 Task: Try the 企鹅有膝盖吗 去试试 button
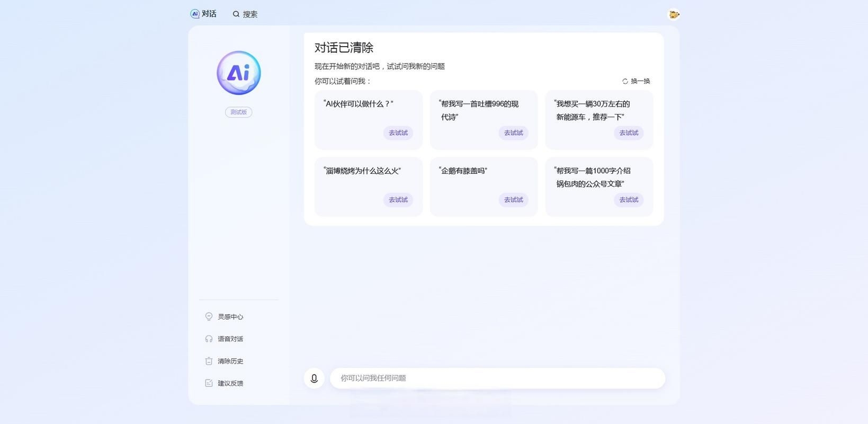tap(513, 200)
